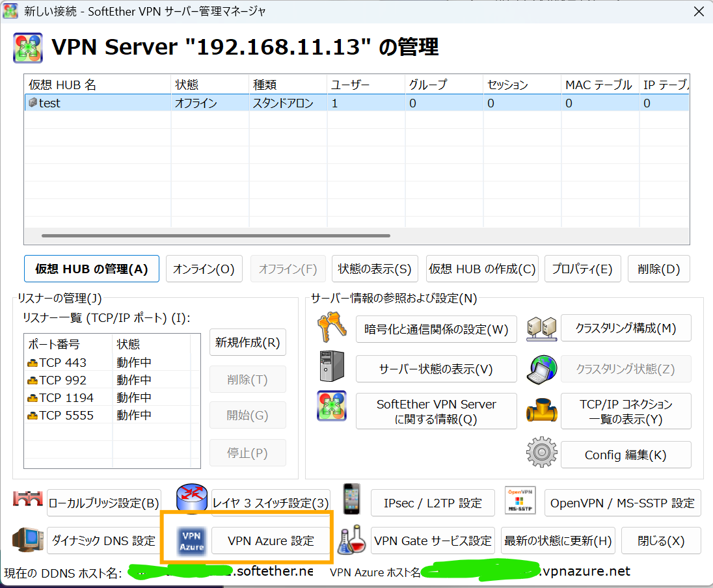
Task: Create a new listener with 新規作成(R)
Action: (x=248, y=342)
